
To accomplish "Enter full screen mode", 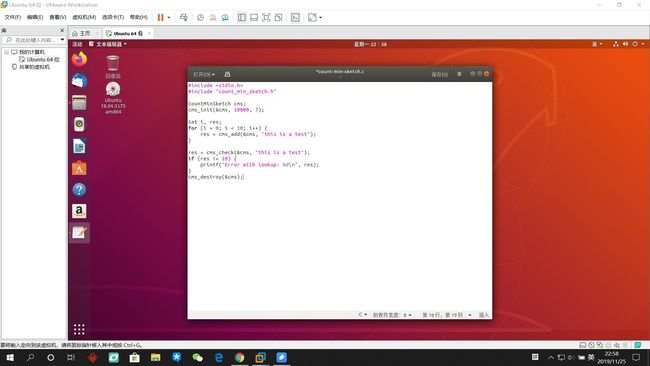I will click(x=267, y=17).
